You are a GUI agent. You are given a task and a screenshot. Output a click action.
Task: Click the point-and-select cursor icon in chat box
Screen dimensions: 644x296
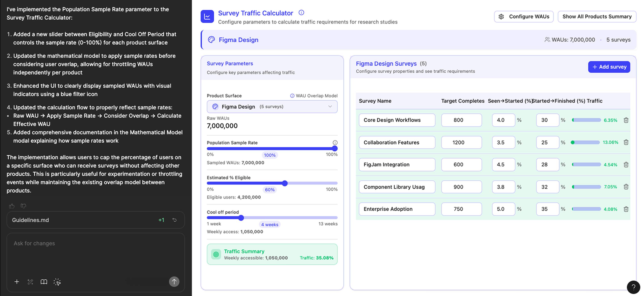click(57, 282)
